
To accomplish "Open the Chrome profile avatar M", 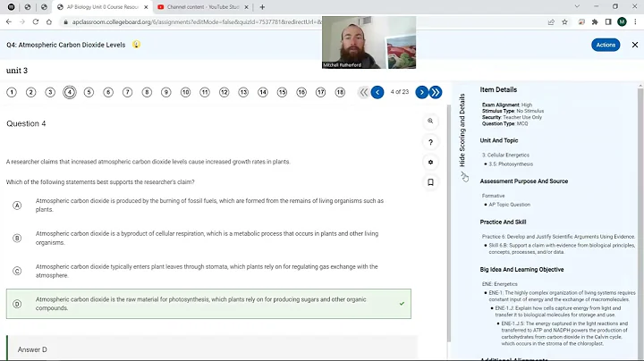I will (622, 22).
